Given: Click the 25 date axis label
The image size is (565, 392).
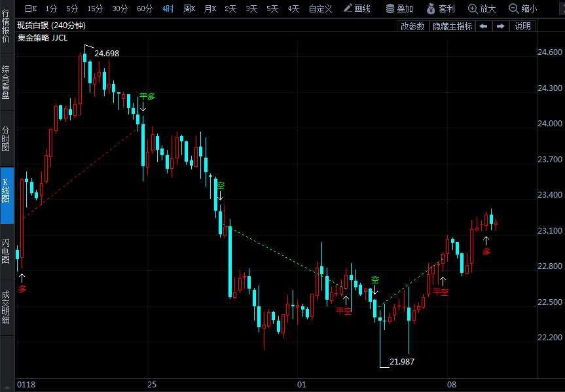Looking at the screenshot, I should (152, 385).
